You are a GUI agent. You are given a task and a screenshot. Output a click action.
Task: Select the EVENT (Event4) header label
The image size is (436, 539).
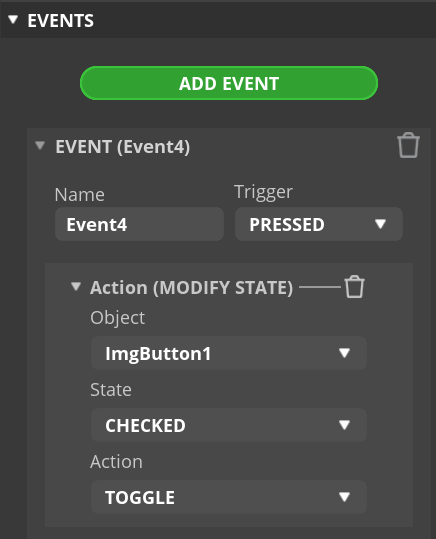(x=123, y=147)
